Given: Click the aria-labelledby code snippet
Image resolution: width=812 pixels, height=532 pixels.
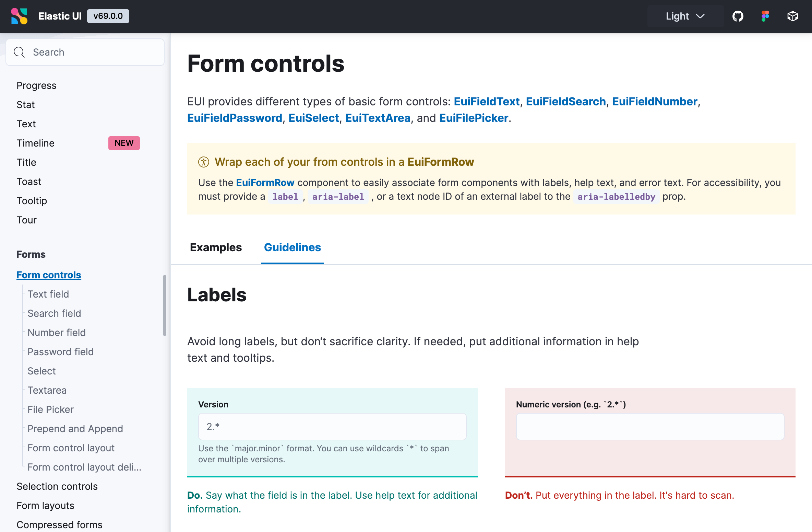Looking at the screenshot, I should tap(616, 197).
